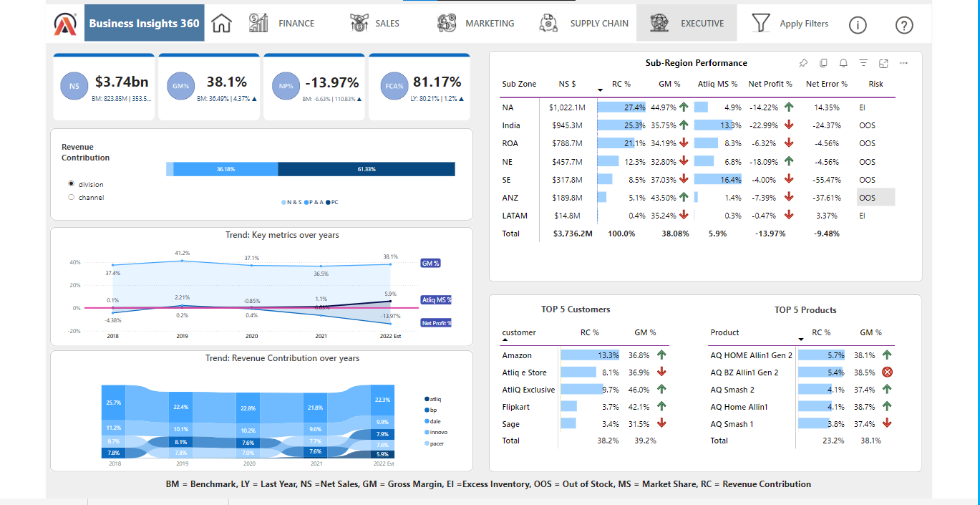Open more options on Sub-Region Performance
Image resolution: width=980 pixels, height=505 pixels.
click(903, 63)
